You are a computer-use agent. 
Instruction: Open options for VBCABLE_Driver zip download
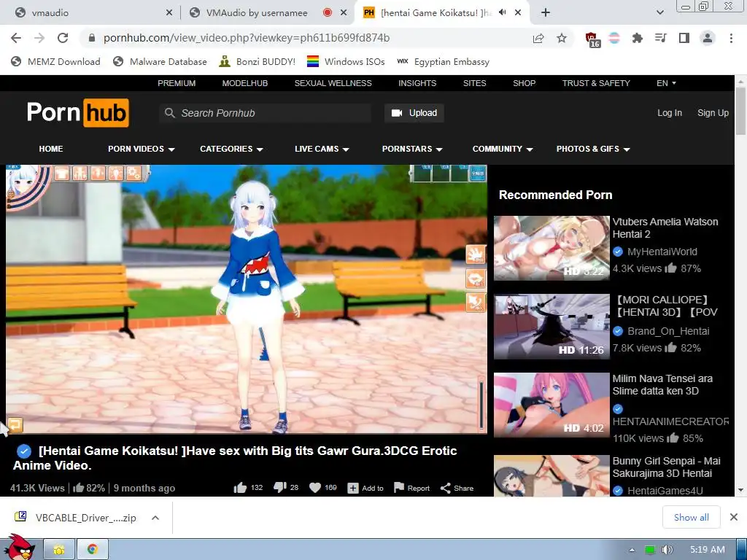click(x=155, y=518)
